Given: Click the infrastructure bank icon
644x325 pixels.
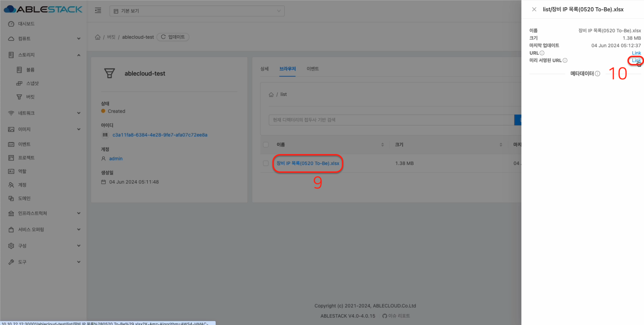Looking at the screenshot, I should (11, 213).
